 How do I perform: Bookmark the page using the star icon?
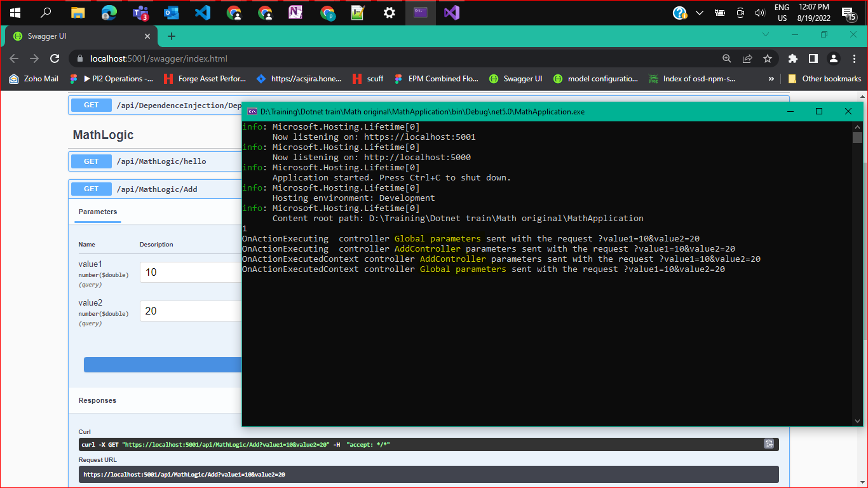[768, 58]
